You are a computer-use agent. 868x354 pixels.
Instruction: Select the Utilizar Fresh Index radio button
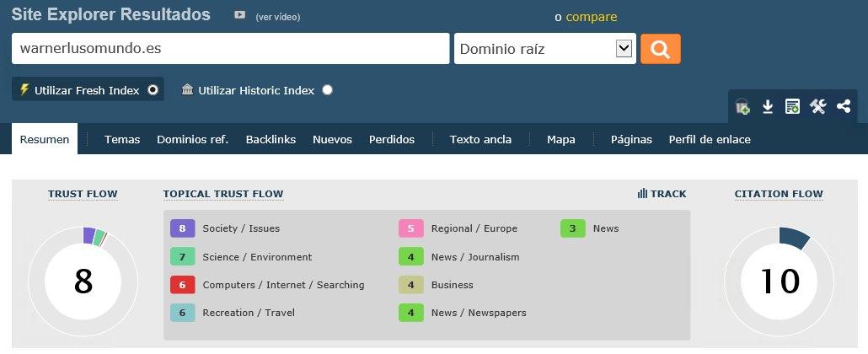153,90
